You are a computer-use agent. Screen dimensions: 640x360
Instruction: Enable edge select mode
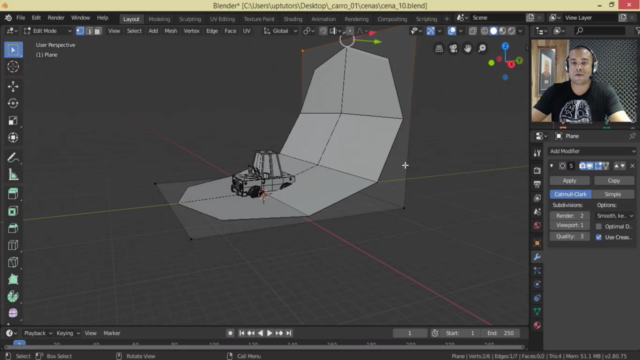89,31
